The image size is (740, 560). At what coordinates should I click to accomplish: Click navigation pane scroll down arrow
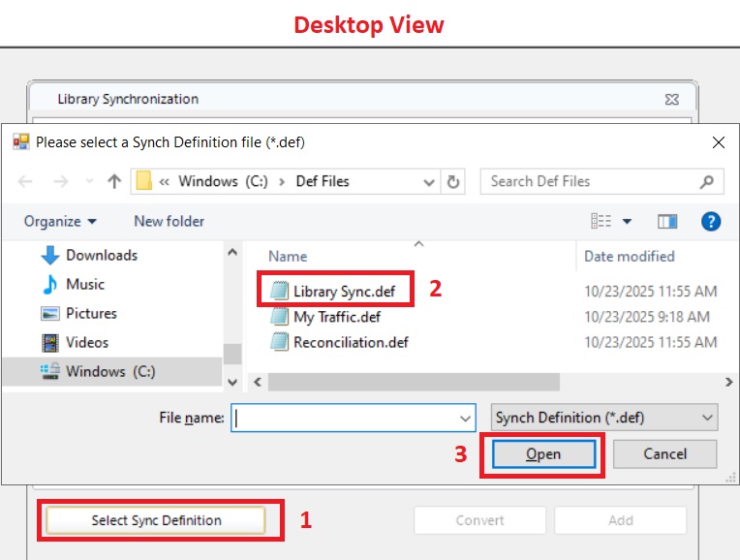click(232, 382)
